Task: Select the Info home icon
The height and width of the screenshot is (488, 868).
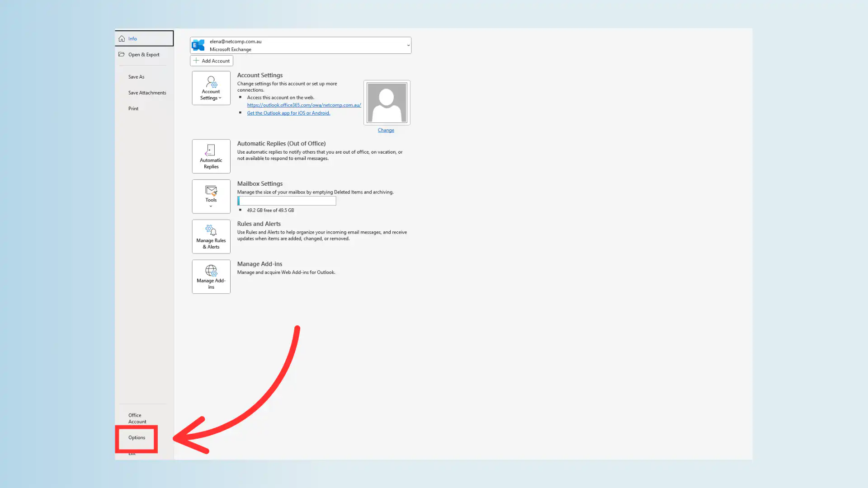Action: click(122, 38)
